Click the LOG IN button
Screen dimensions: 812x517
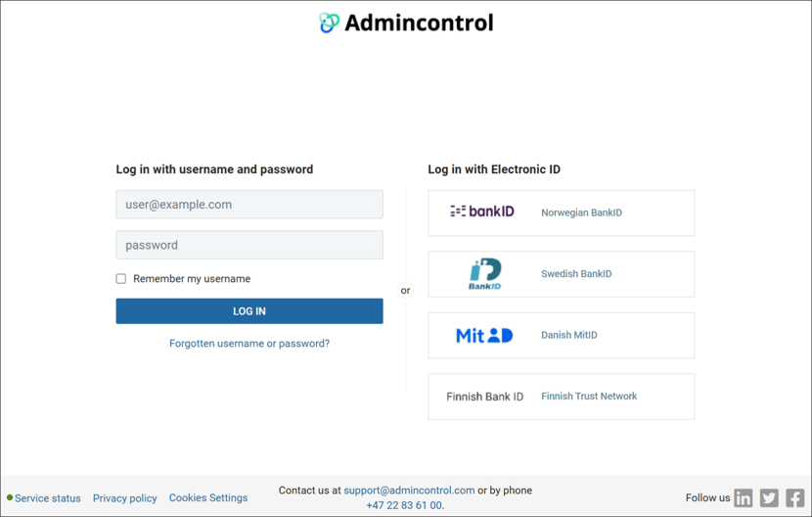249,311
